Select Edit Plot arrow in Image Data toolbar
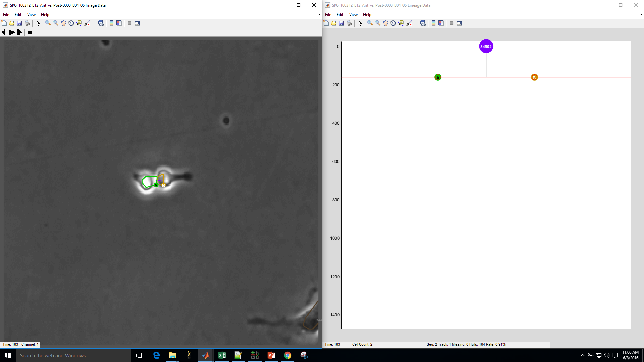Screen dimensions: 644x362 [x=38, y=23]
